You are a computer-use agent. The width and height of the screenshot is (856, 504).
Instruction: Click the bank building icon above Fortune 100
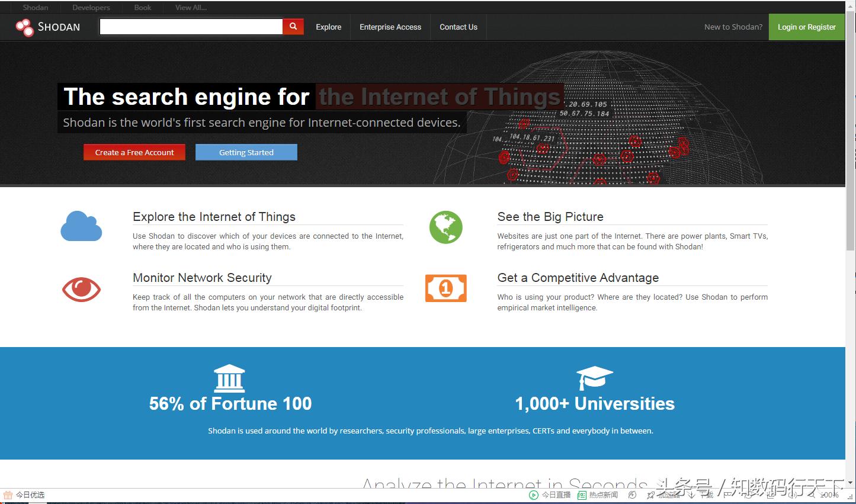pyautogui.click(x=229, y=378)
